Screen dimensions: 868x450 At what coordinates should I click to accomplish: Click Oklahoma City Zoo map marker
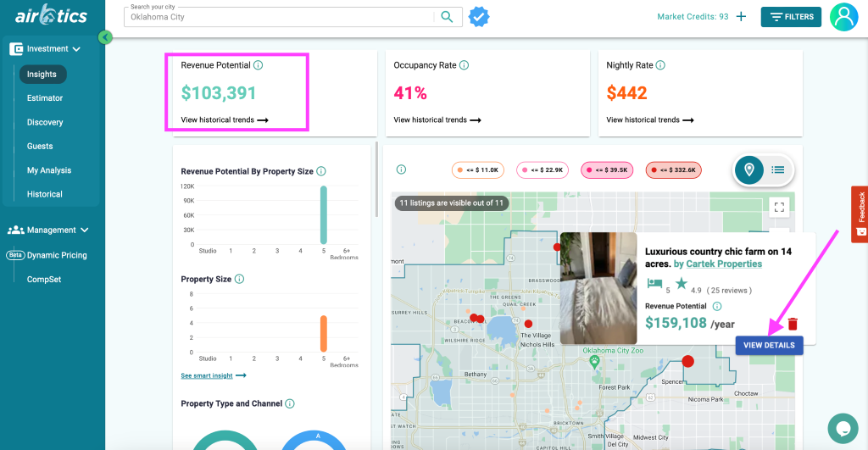point(594,362)
